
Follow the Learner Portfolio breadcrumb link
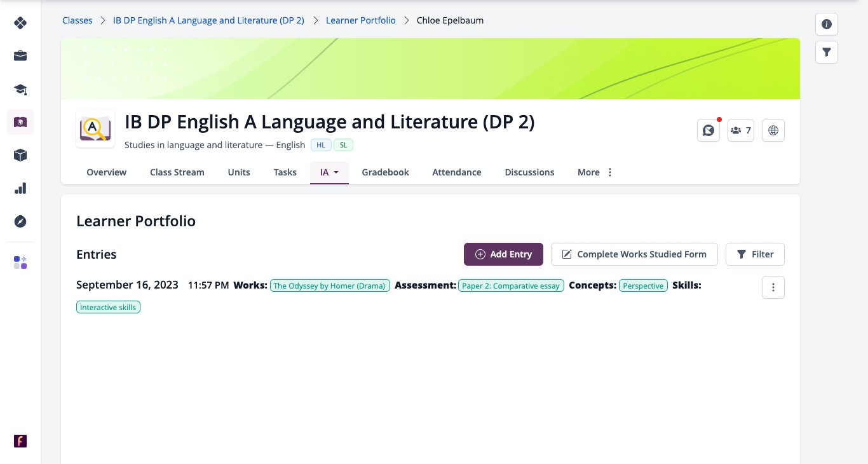[360, 20]
